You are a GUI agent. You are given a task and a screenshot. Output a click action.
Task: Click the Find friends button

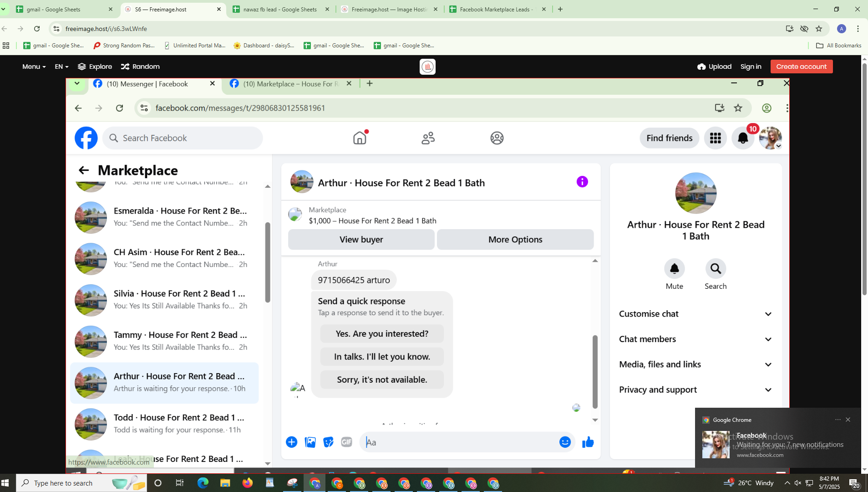pyautogui.click(x=669, y=138)
